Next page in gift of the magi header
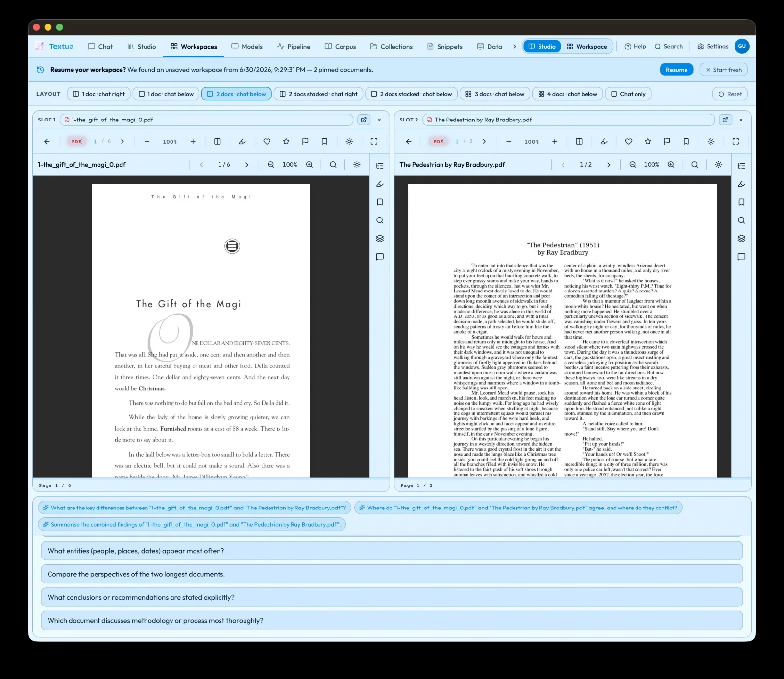The width and height of the screenshot is (784, 679). click(247, 165)
